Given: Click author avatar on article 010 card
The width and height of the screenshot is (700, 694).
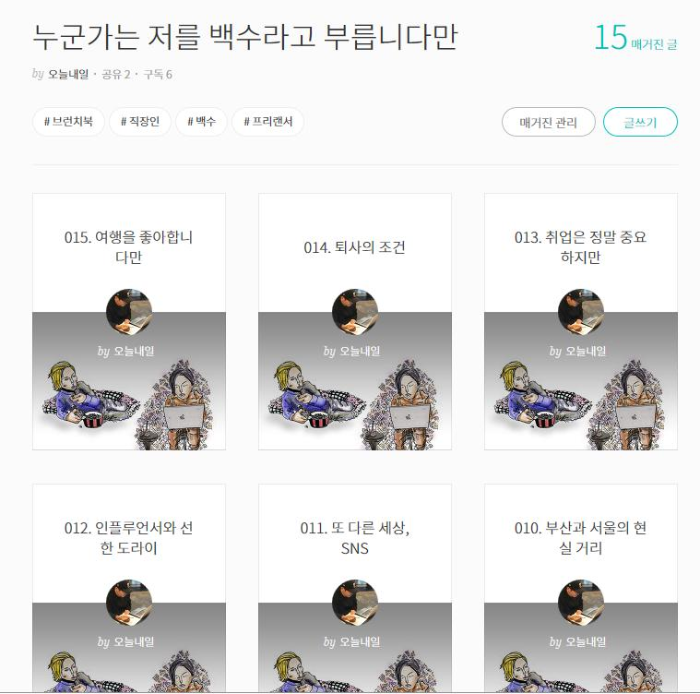Looking at the screenshot, I should click(x=581, y=603).
